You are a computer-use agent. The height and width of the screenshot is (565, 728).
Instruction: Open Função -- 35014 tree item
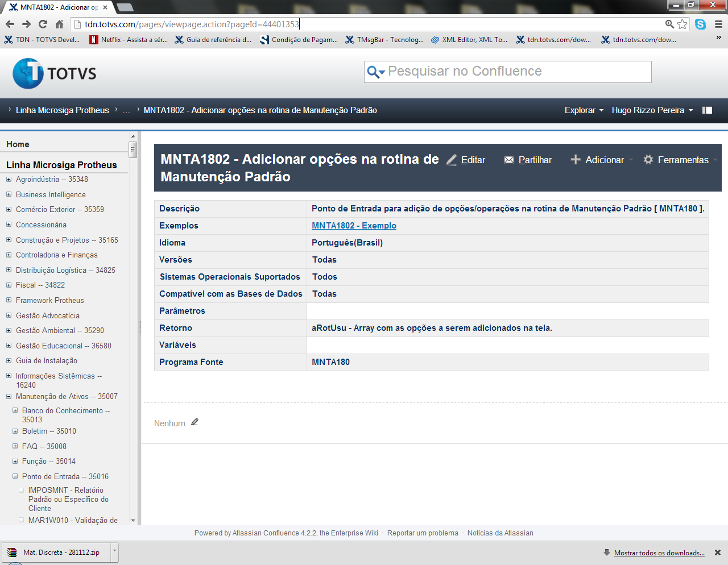[49, 461]
